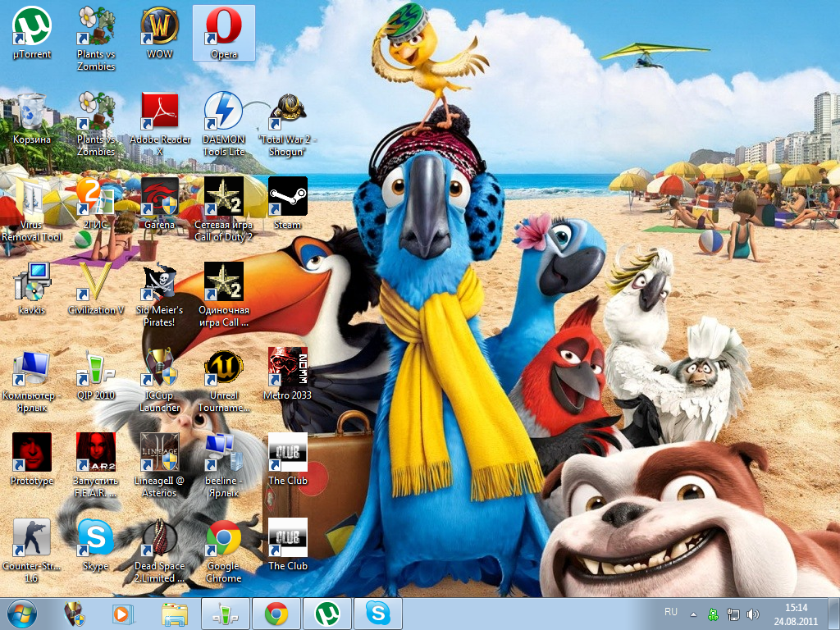Select the Counter-Strike 1.6 shortcut
The width and height of the screenshot is (840, 630).
click(x=32, y=550)
